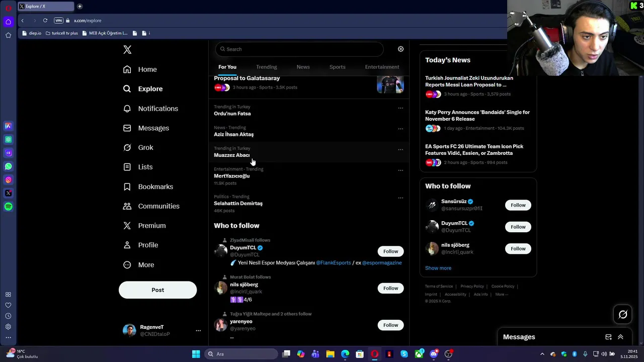Open Notifications in X sidebar
The image size is (644, 362).
(x=150, y=109)
